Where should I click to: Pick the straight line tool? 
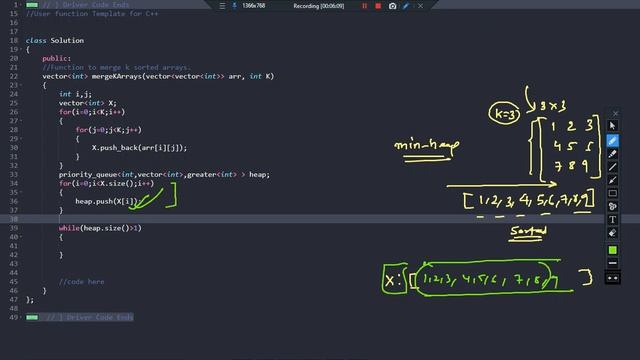[x=612, y=167]
